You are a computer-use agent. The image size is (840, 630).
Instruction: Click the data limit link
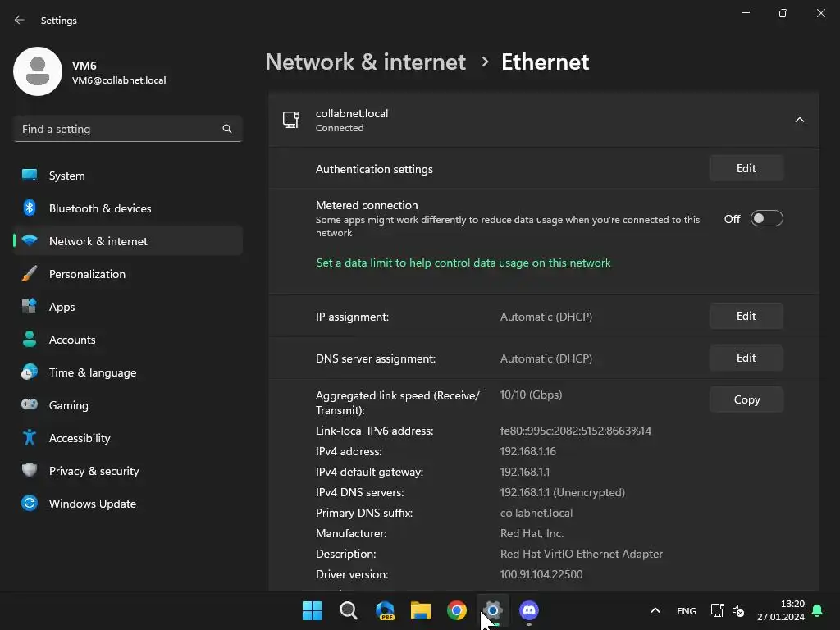pyautogui.click(x=463, y=263)
